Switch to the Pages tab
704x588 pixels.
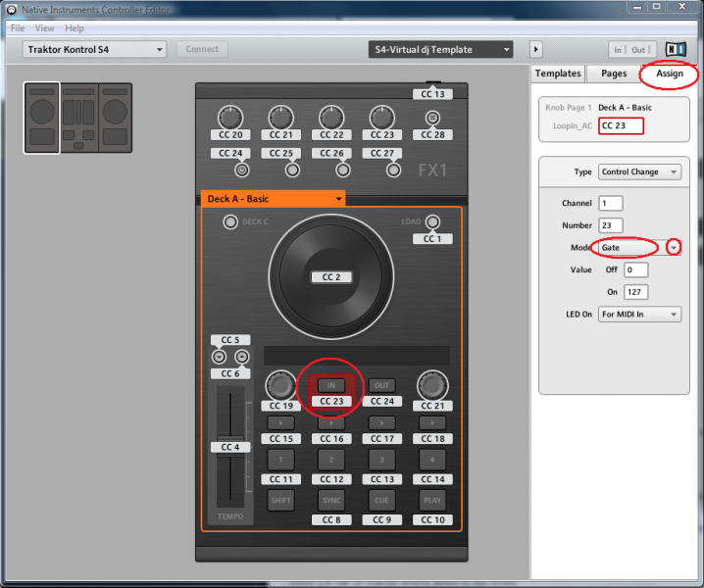click(x=614, y=73)
